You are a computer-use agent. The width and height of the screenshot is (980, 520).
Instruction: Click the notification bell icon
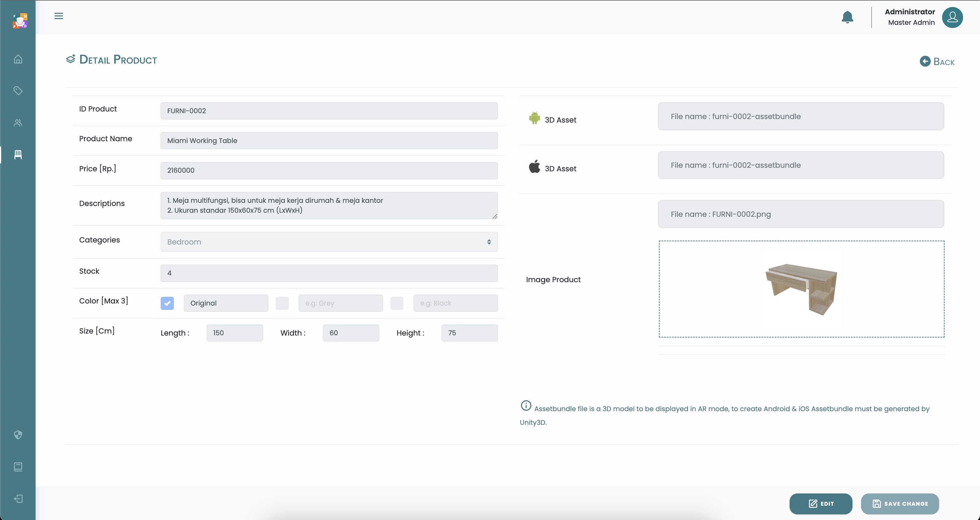pyautogui.click(x=847, y=17)
